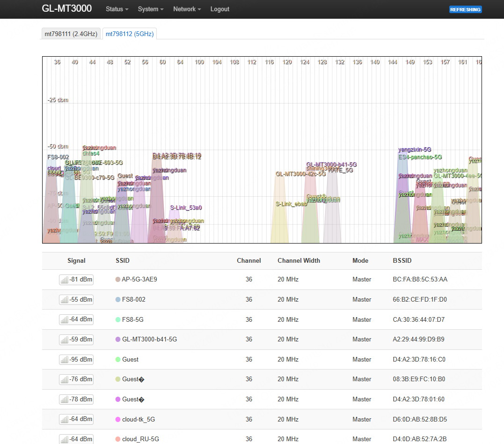Click the -78 dBm signal badge
The height and width of the screenshot is (444, 504).
[76, 400]
